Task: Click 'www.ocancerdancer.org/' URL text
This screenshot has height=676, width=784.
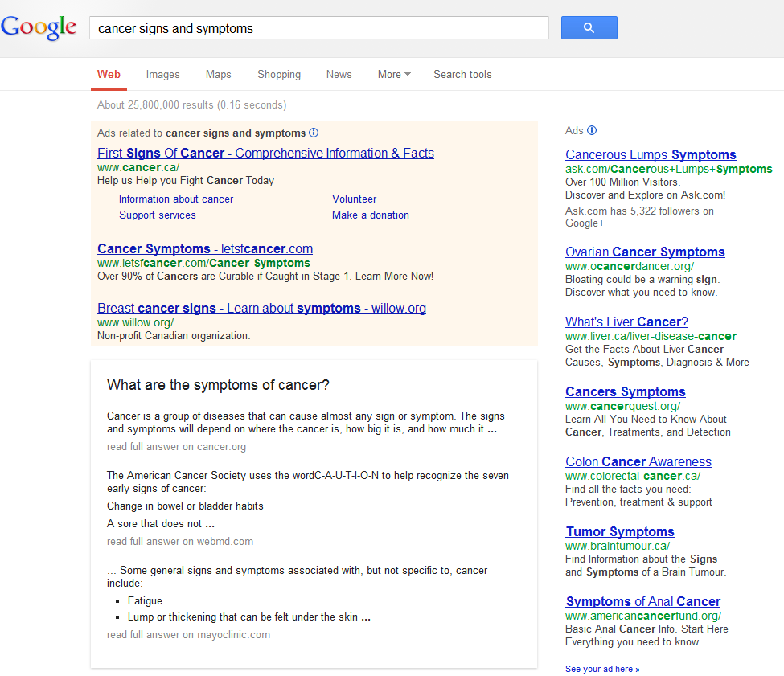Action: tap(630, 266)
